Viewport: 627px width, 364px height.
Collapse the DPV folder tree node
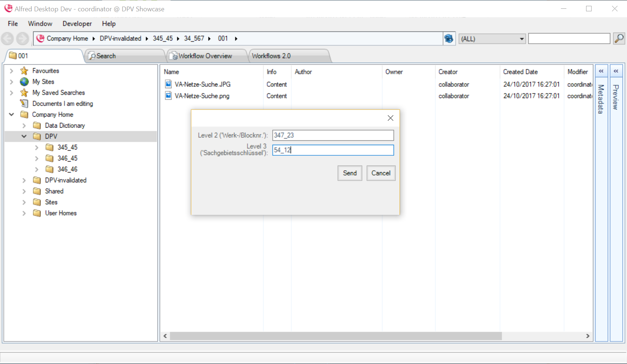(24, 136)
